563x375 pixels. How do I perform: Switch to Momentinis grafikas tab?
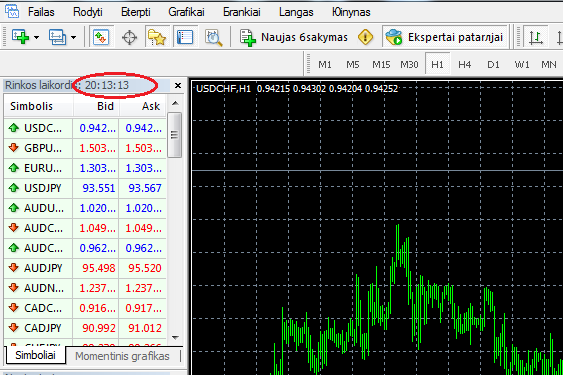122,356
